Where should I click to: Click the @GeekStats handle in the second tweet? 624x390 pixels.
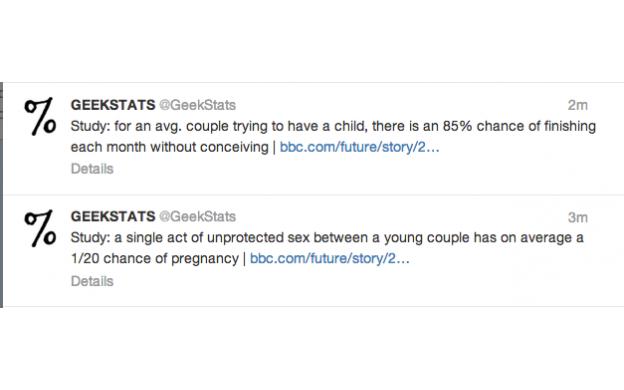(x=197, y=216)
